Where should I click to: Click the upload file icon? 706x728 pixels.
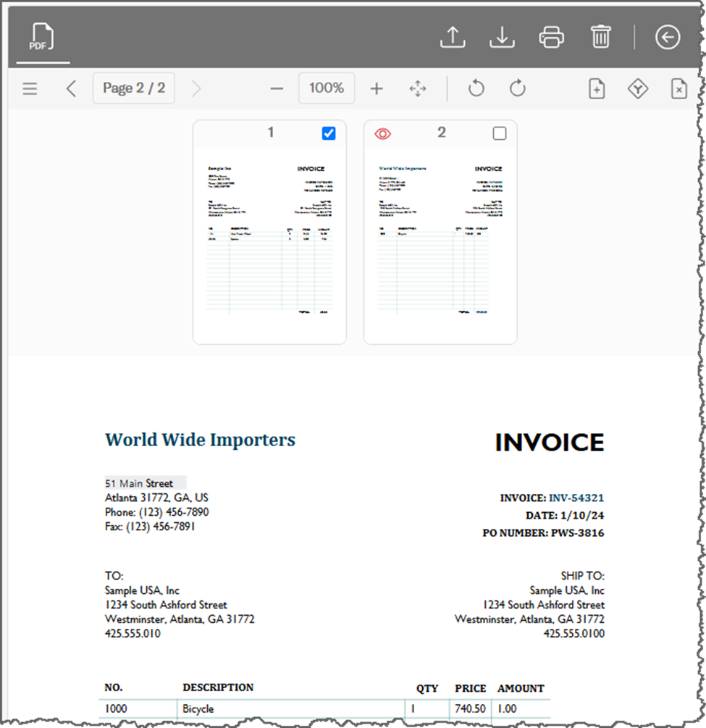pos(453,37)
